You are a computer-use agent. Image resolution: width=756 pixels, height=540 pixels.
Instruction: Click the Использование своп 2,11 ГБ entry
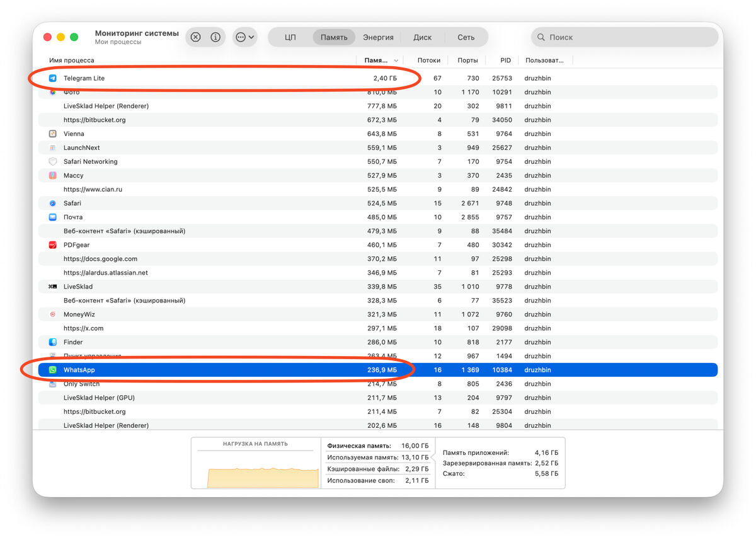[x=378, y=481]
